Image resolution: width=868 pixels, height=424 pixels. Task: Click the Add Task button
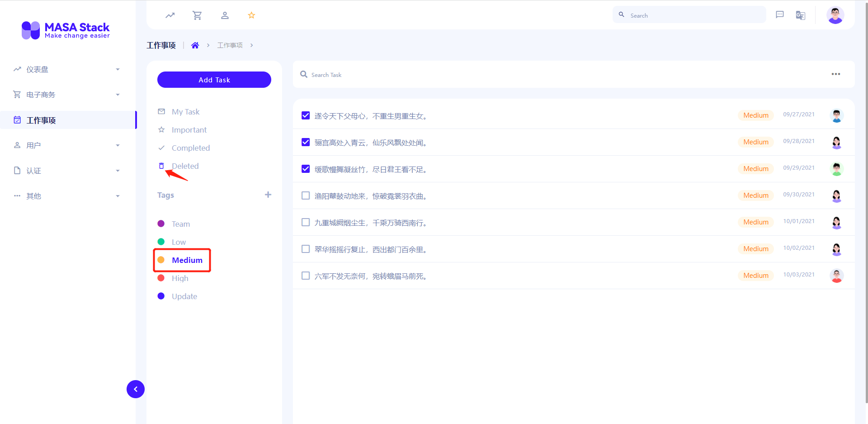coord(214,80)
